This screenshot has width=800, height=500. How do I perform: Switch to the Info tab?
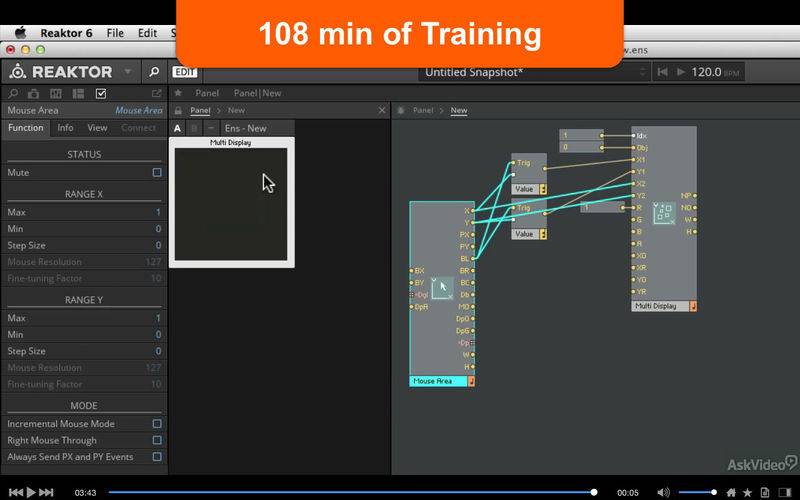point(65,128)
